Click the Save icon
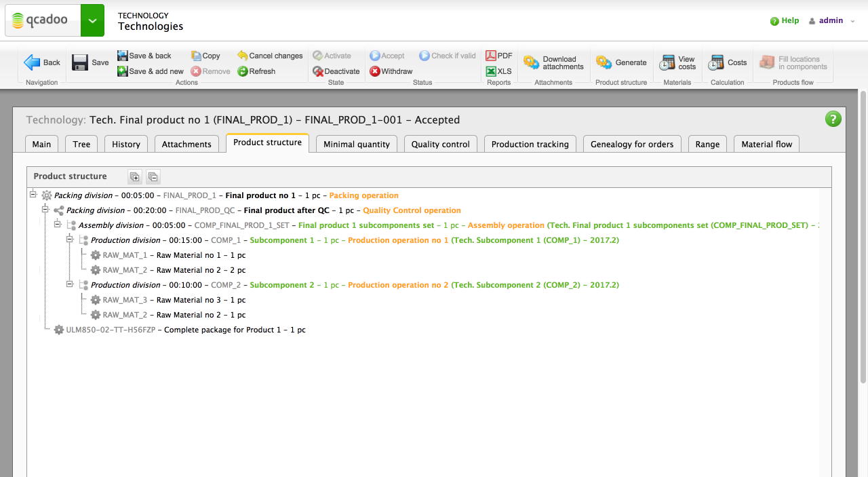Image resolution: width=868 pixels, height=477 pixels. 81,62
